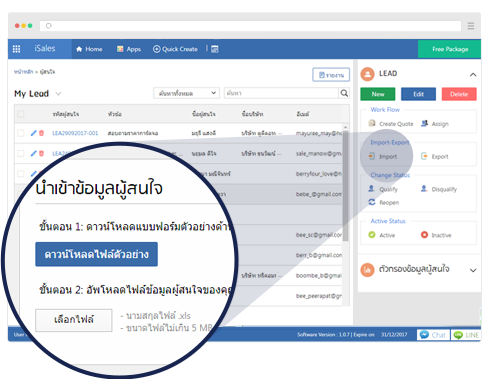Open the Apps menu
Image resolution: width=488 pixels, height=379 pixels.
(x=129, y=49)
